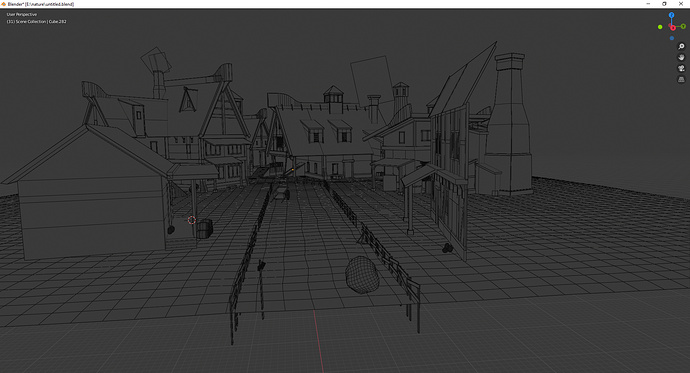Close the Blender window
The height and width of the screenshot is (373, 690).
681,4
